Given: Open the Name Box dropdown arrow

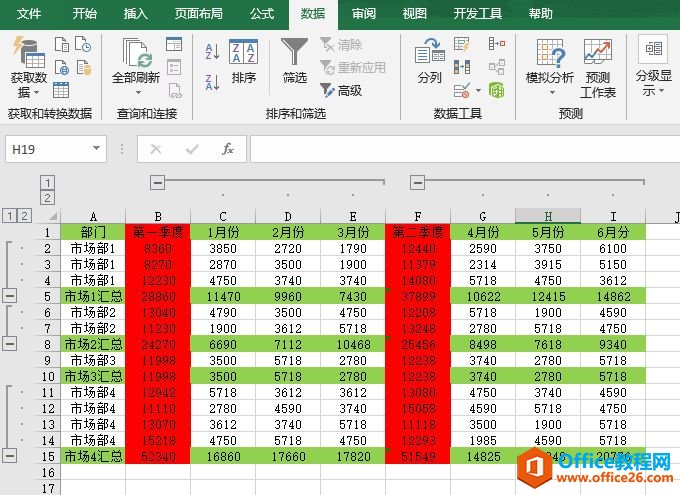Looking at the screenshot, I should tap(96, 149).
